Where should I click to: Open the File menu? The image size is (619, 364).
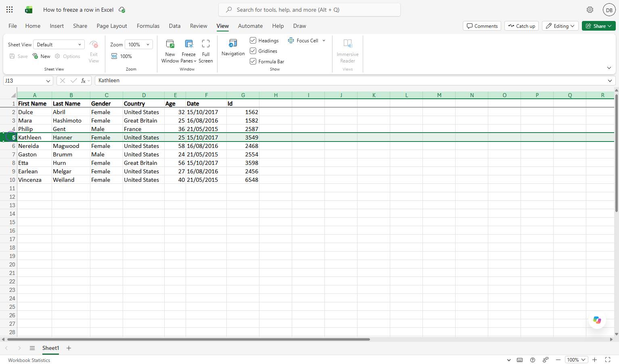pos(13,26)
